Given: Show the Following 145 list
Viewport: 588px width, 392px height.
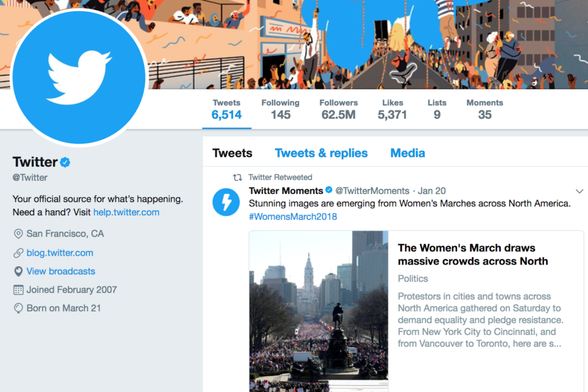Looking at the screenshot, I should tap(280, 110).
